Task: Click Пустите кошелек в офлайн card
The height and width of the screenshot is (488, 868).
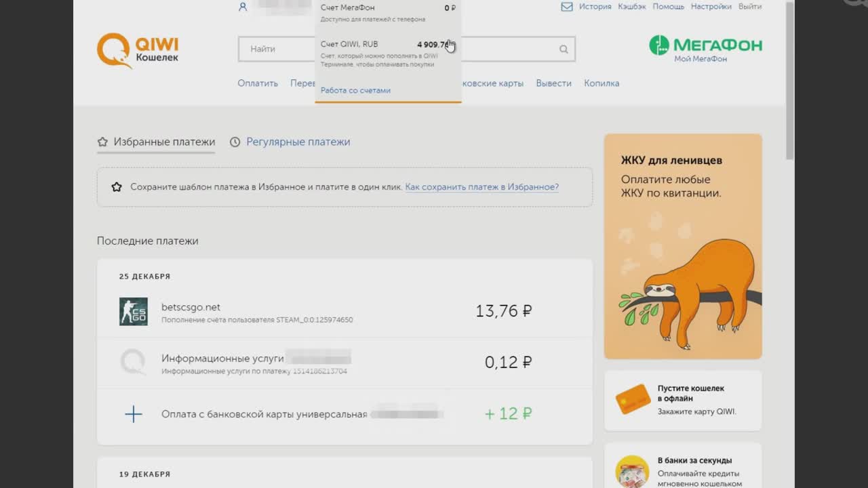Action: point(683,401)
